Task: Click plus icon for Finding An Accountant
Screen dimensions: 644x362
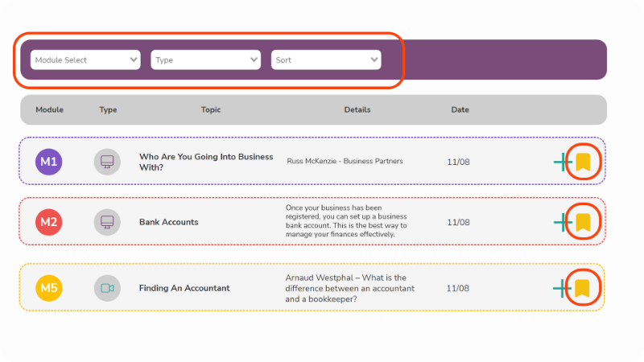Action: 562,288
